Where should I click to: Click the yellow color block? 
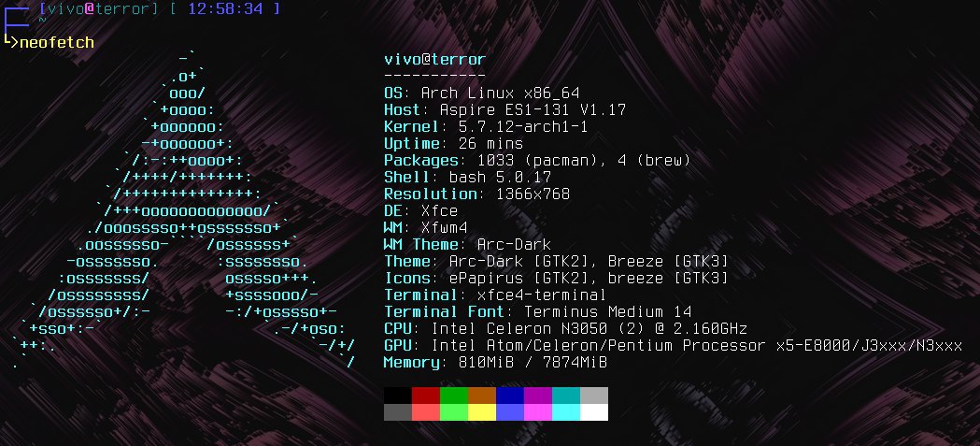click(482, 412)
